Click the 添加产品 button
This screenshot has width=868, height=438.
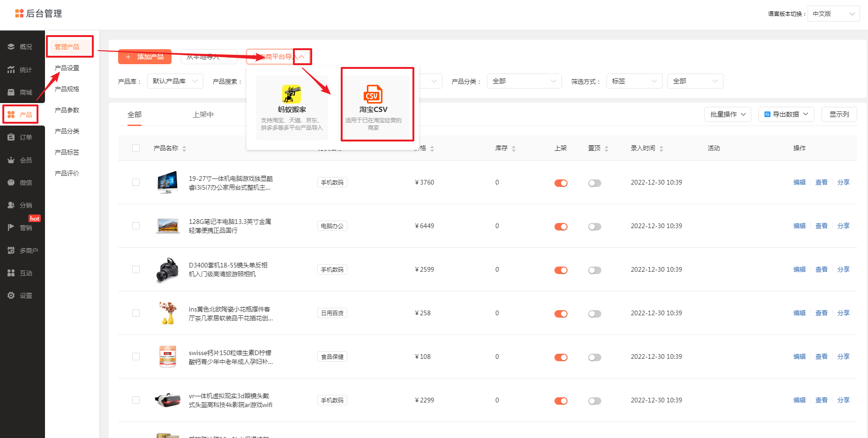pos(145,57)
